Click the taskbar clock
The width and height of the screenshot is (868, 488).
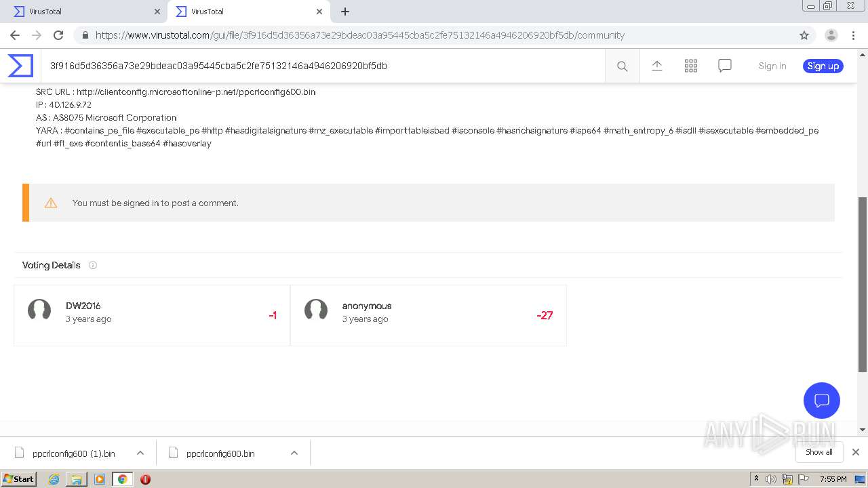coord(833,479)
